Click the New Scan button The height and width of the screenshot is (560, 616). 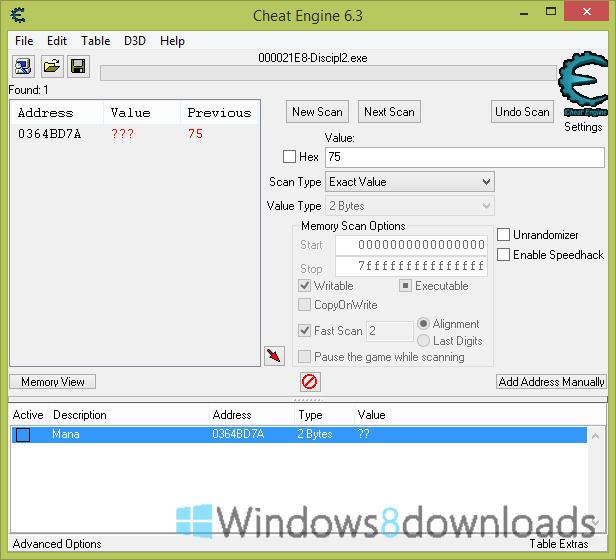click(317, 112)
